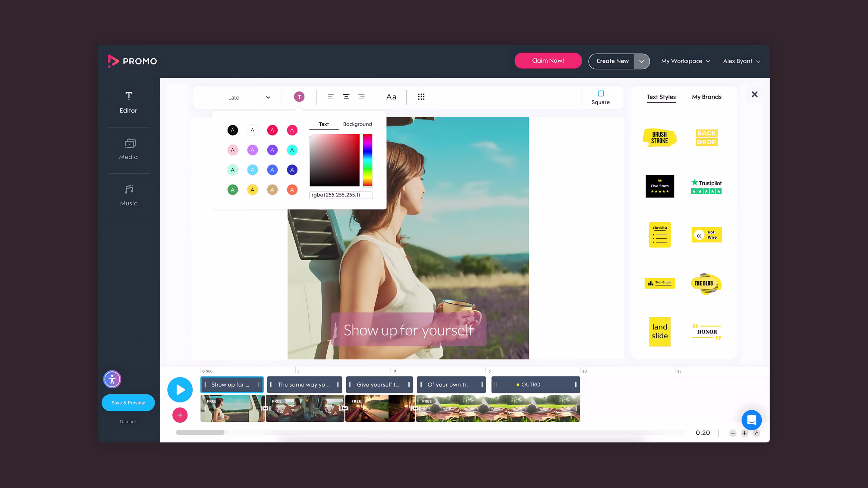
Task: Choose the dark navy color swatch
Action: (292, 170)
